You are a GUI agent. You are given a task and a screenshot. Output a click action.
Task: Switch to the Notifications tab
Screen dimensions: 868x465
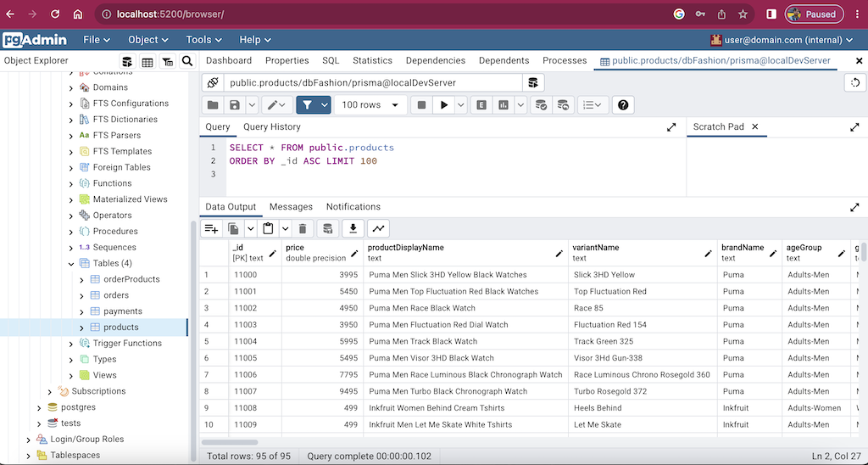click(x=353, y=207)
